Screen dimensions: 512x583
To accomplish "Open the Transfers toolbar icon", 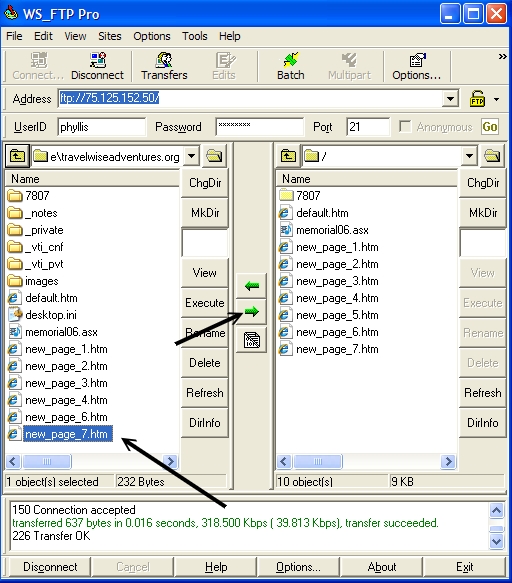I will [164, 66].
